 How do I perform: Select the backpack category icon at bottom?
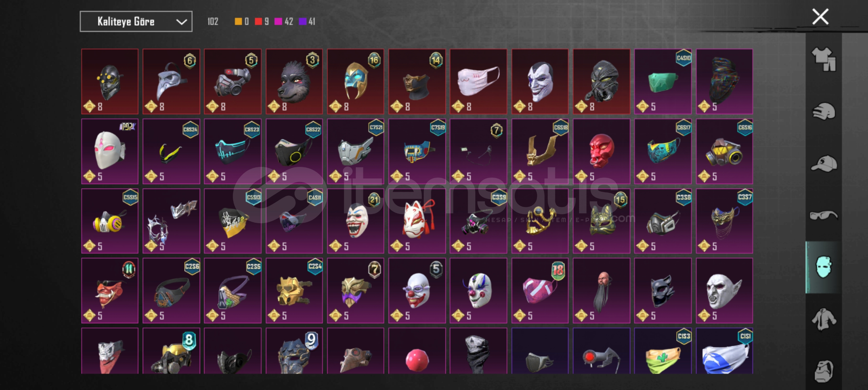tap(824, 371)
